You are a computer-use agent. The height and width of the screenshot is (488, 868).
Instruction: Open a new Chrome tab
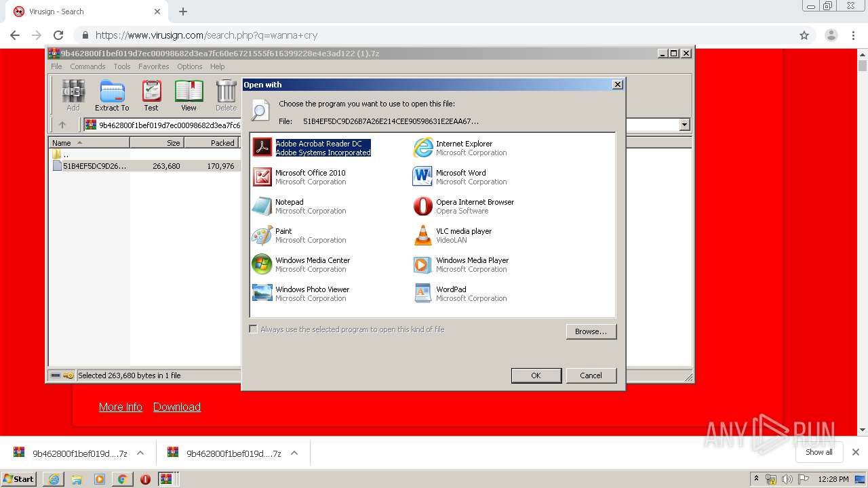(x=183, y=12)
